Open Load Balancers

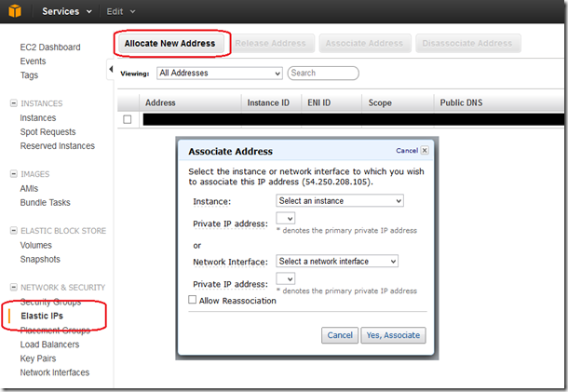tap(49, 345)
